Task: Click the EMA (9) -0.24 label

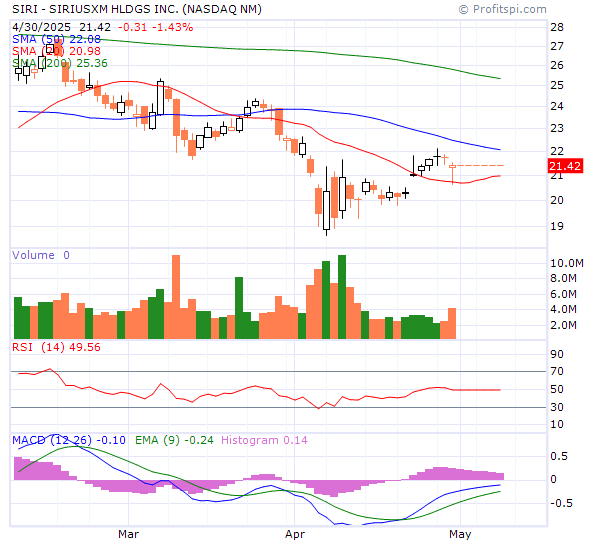Action: pos(174,440)
